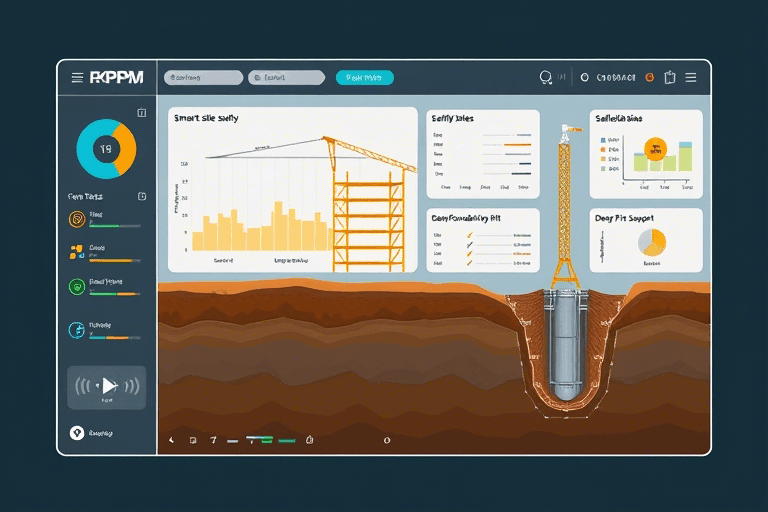Viewport: 768px width, 512px height.
Task: Open the hamburger menu beside PKPM logo
Action: click(77, 77)
